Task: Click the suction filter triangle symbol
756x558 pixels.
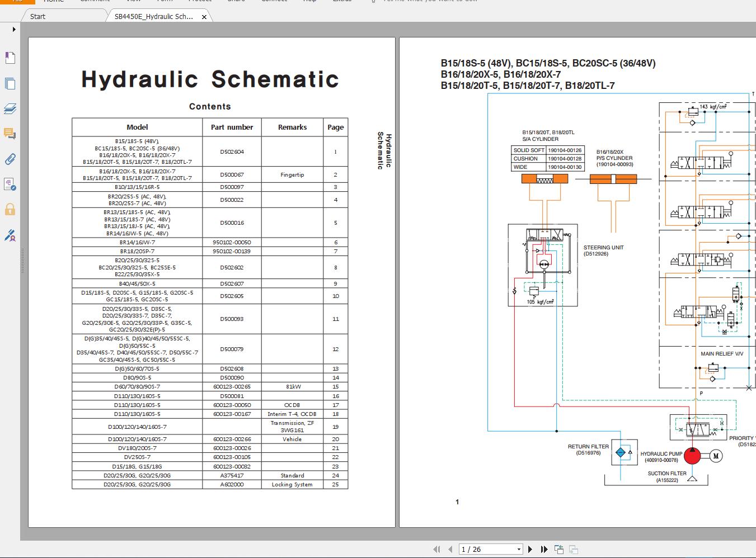Action: 692,479
